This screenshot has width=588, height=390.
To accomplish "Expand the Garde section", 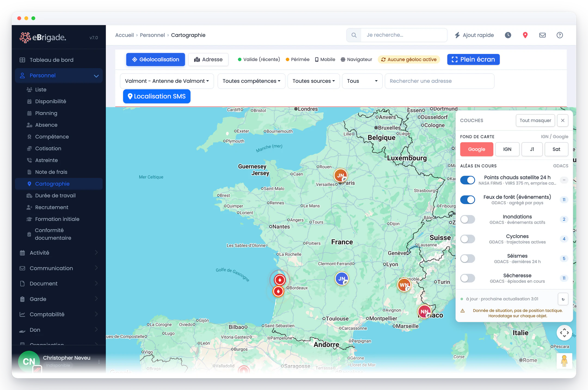I will 59,299.
